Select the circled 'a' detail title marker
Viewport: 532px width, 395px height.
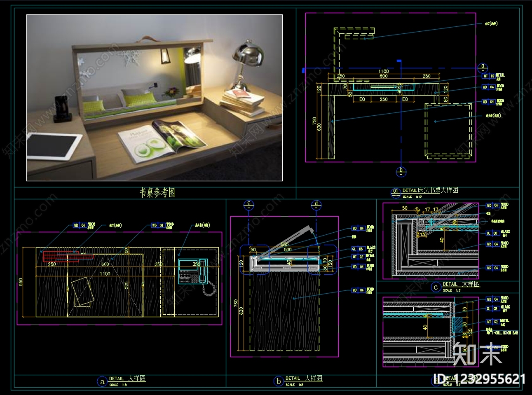pyautogui.click(x=102, y=381)
